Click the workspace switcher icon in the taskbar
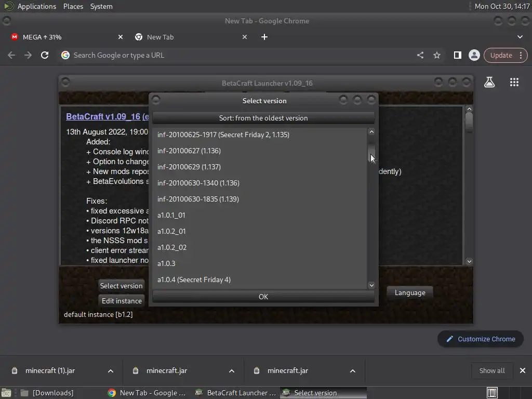Viewport: 532px width, 399px height. point(492,393)
